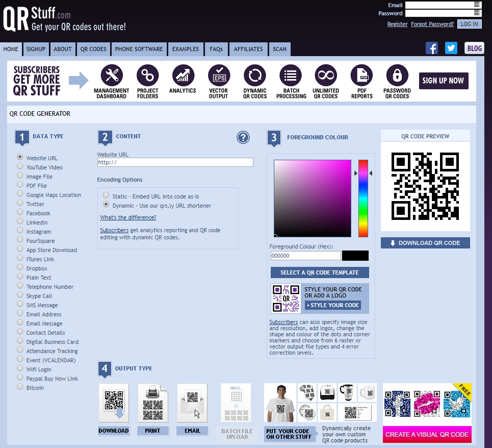
Task: Select the Vector Output EPS icon
Action: [x=219, y=76]
